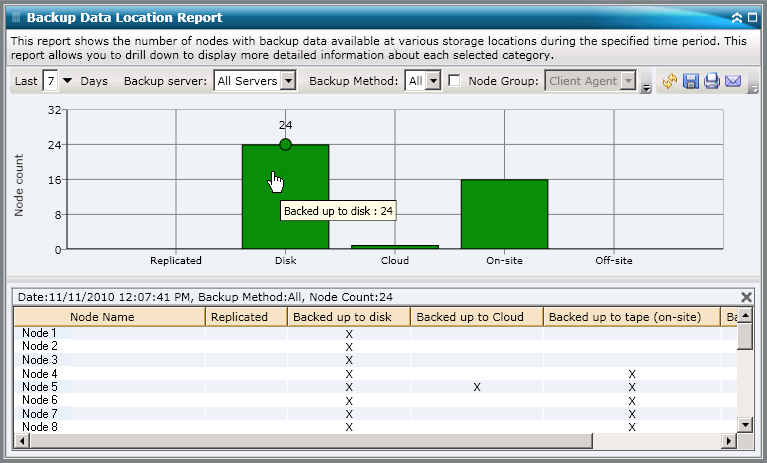Click the Backed up to Cloud header
Screen dimensions: 767x463
click(476, 317)
